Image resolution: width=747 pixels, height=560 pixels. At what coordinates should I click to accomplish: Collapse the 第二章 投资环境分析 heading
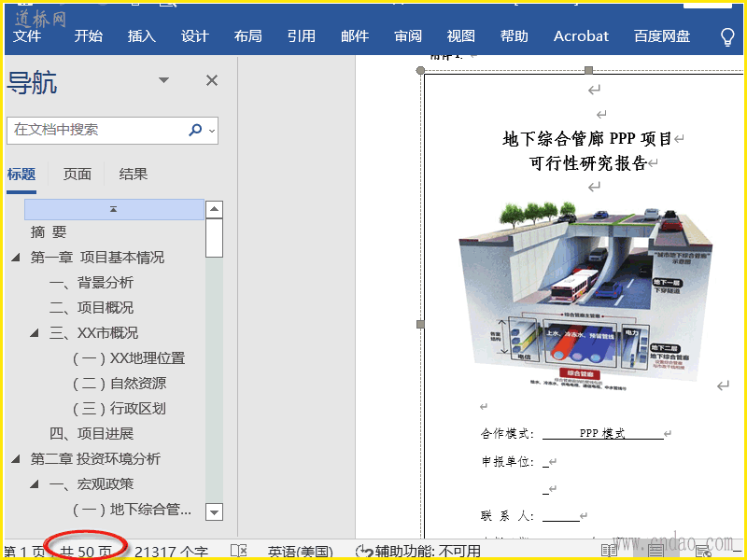point(16,459)
